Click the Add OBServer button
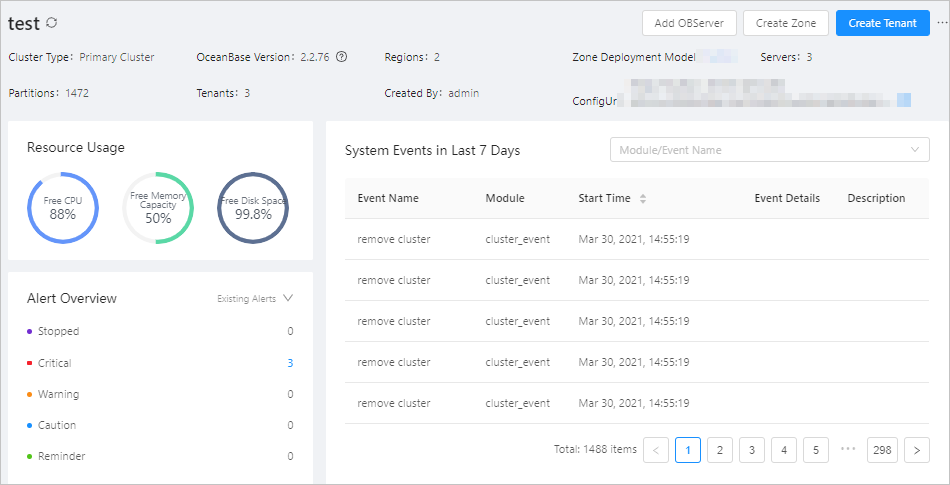950x485 pixels. [689, 24]
